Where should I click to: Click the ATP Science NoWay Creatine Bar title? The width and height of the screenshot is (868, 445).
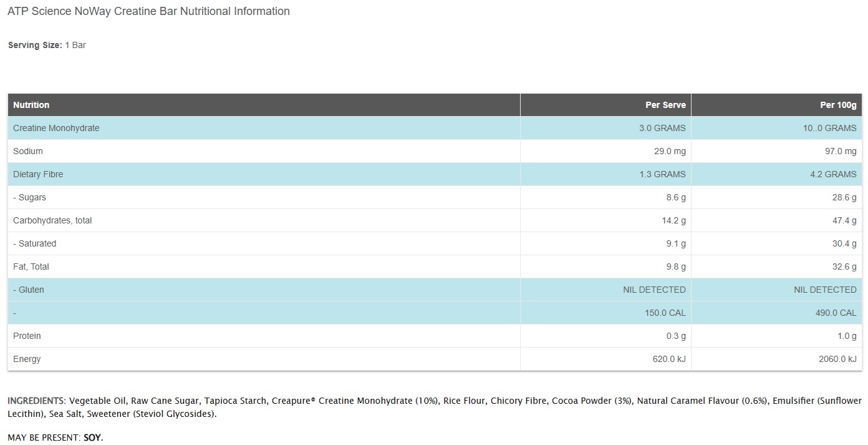[148, 11]
